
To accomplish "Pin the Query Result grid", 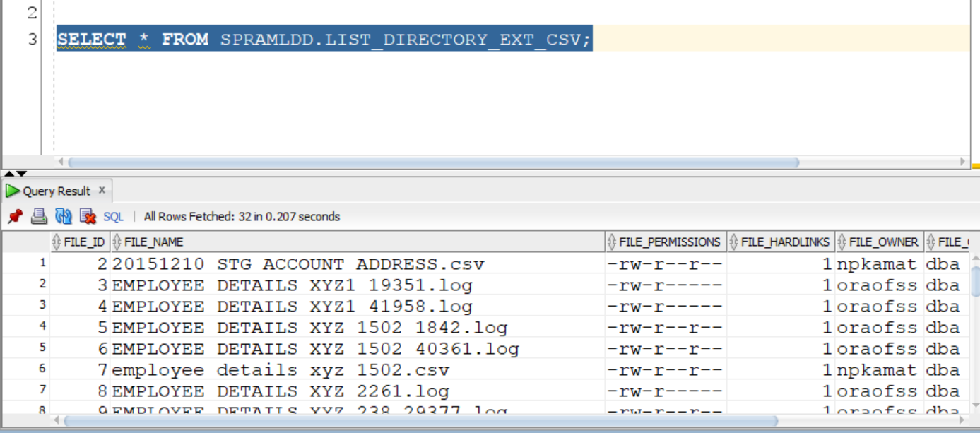I will click(15, 214).
